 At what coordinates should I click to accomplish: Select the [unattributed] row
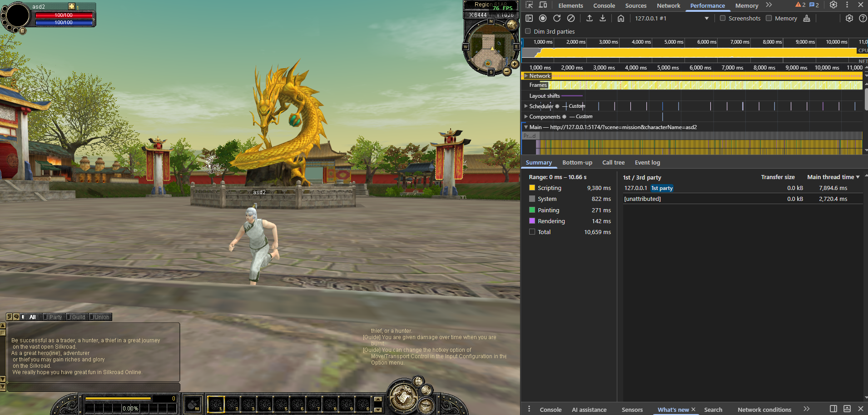743,199
